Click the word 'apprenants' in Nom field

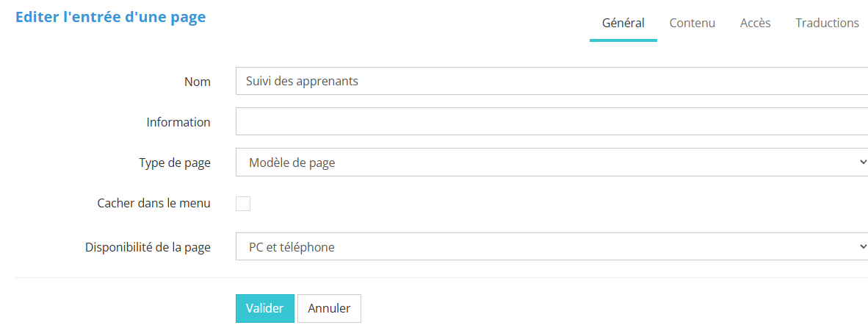(328, 82)
